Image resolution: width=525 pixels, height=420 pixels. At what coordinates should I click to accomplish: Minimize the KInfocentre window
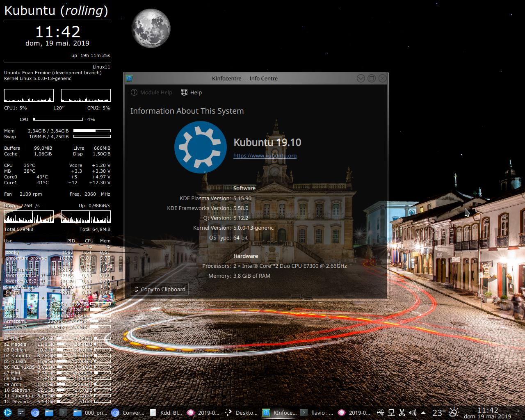click(x=361, y=78)
